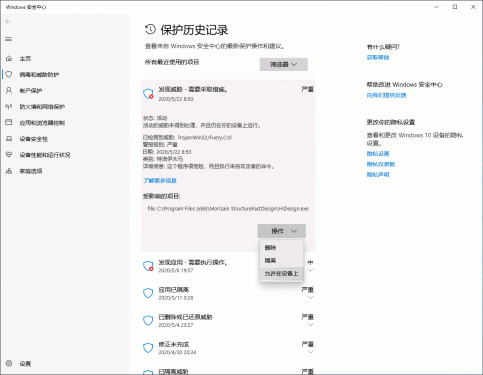The width and height of the screenshot is (483, 375).
Task: Open Firewall and network protection antenna icon
Action: pos(9,107)
